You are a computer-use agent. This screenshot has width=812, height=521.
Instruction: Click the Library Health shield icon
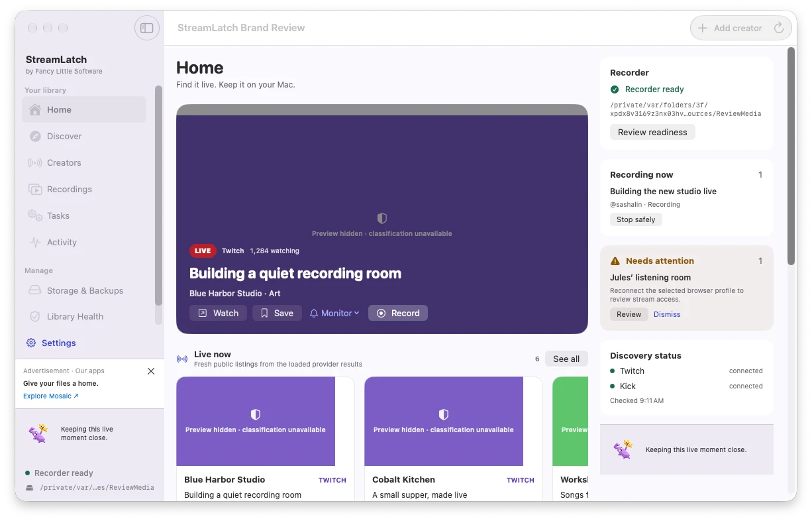35,317
